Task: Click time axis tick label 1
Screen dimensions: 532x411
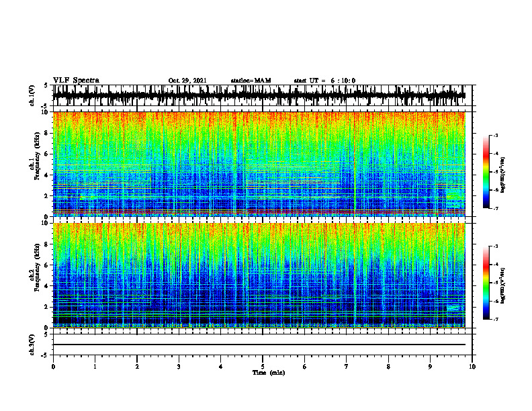Action: [95, 367]
